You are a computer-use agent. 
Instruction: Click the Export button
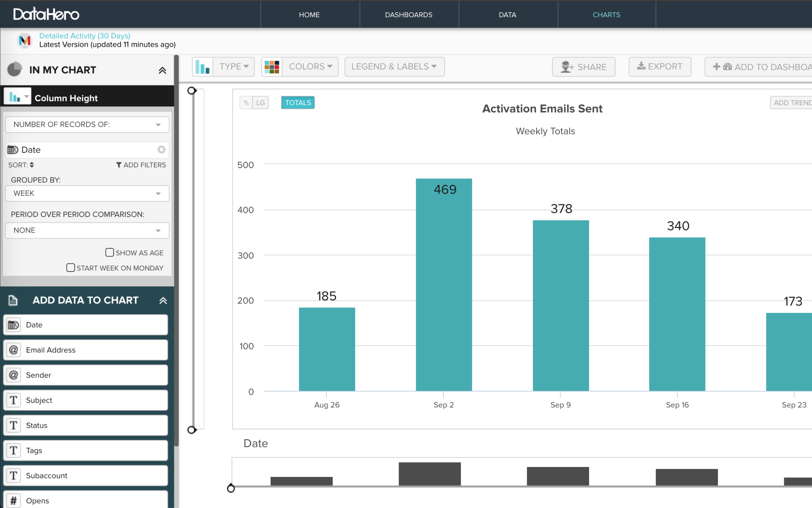click(660, 67)
